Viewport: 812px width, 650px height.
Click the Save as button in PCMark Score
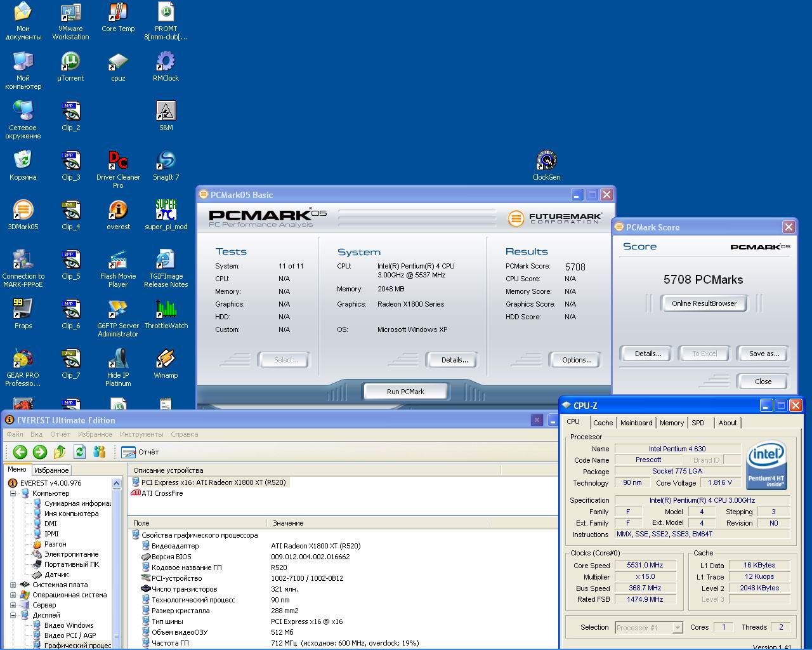(764, 354)
